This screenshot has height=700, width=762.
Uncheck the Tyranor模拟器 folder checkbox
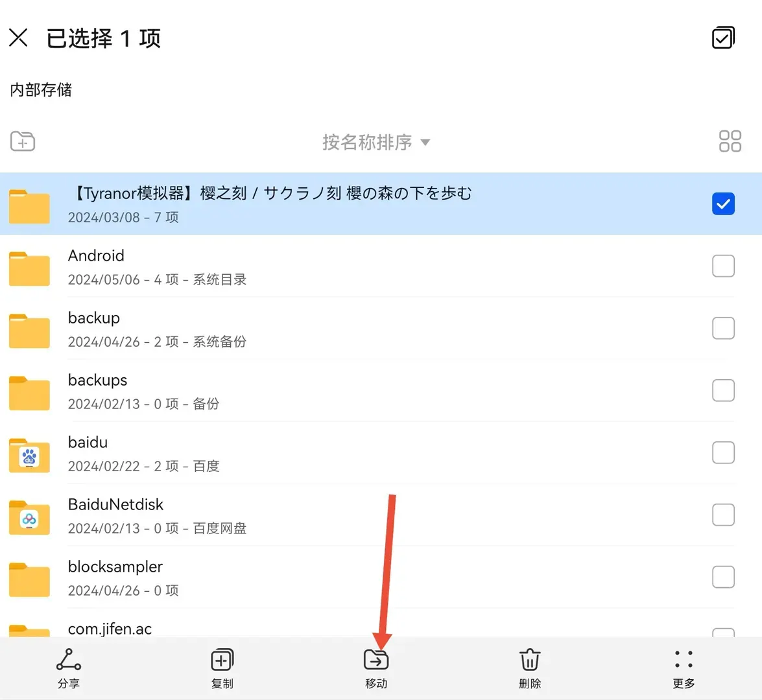(723, 204)
